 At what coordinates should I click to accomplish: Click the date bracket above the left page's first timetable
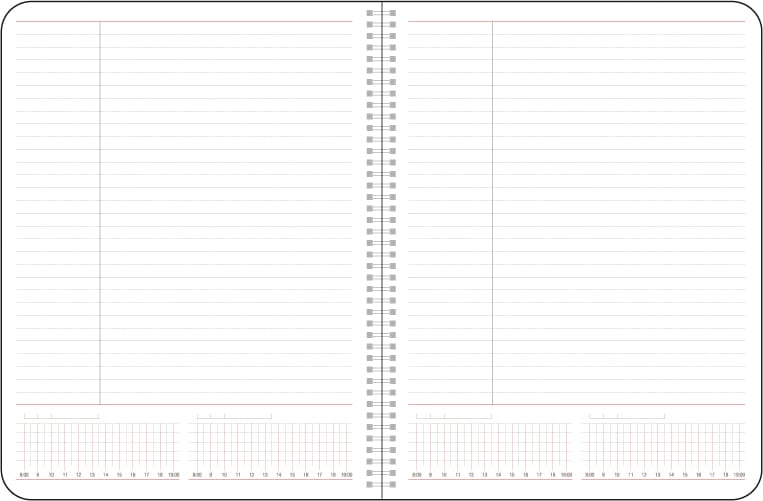click(61, 416)
